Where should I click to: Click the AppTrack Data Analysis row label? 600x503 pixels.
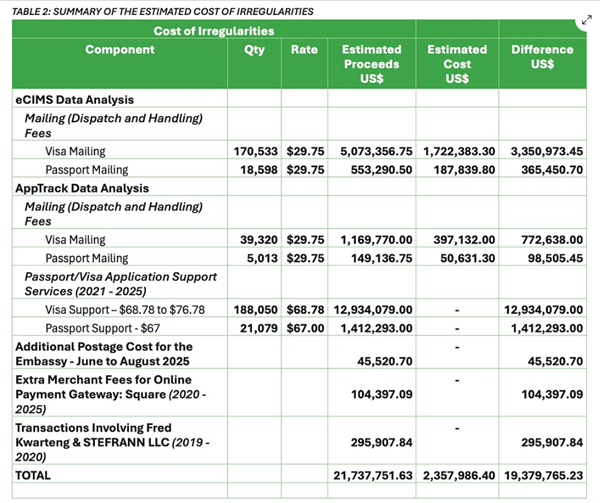point(82,188)
